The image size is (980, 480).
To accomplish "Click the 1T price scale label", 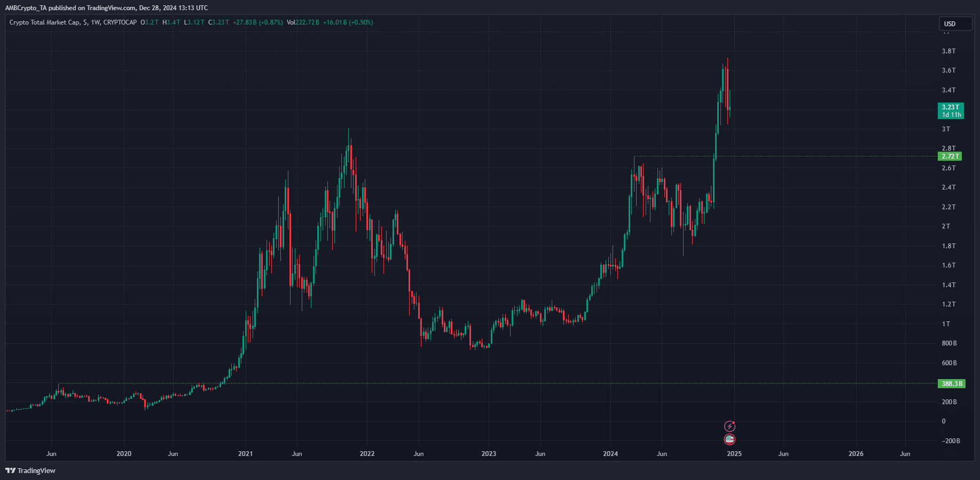I will coord(946,324).
